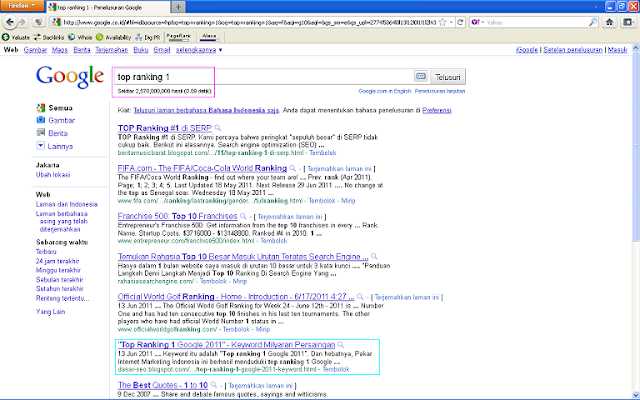Click the preview magnifier beside the FIFA.com result
Screen dimensions: 640x400
click(293, 168)
